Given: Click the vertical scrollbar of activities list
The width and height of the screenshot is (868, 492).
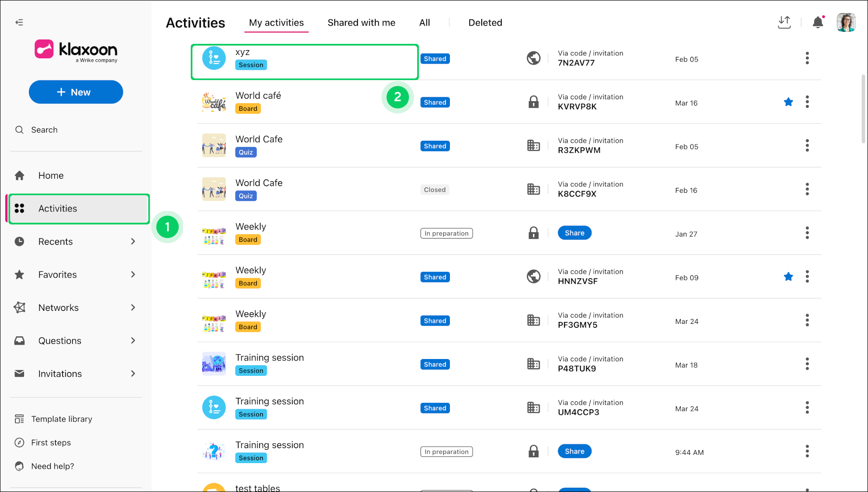Looking at the screenshot, I should pyautogui.click(x=863, y=109).
